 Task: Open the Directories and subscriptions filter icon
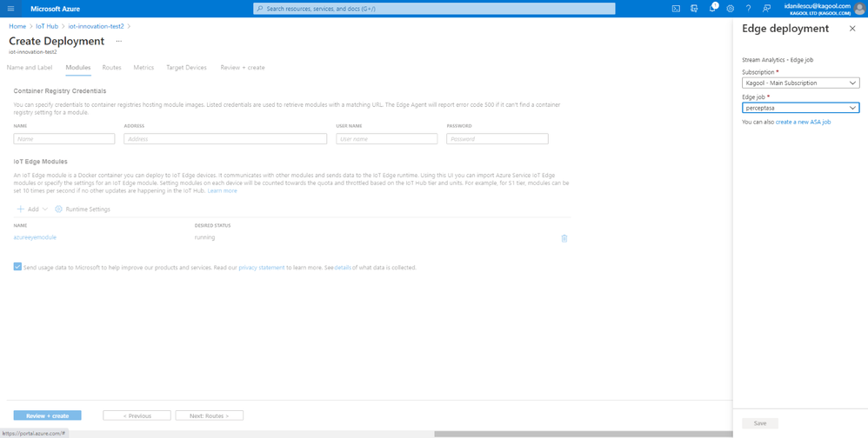(694, 9)
